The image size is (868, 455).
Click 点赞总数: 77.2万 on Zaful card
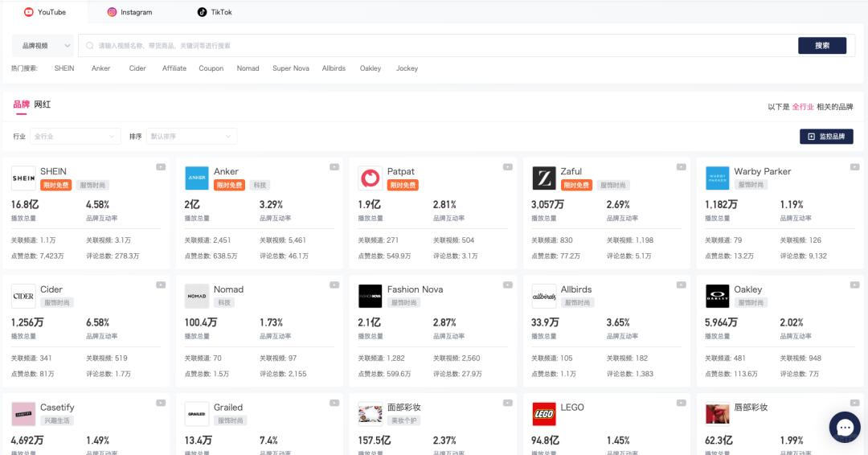tap(556, 256)
